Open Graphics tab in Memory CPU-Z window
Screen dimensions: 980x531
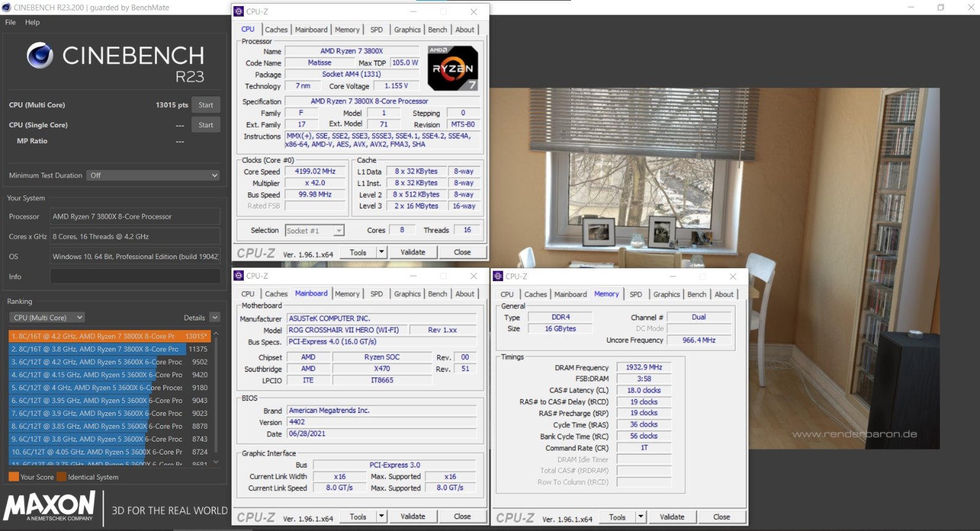click(666, 295)
